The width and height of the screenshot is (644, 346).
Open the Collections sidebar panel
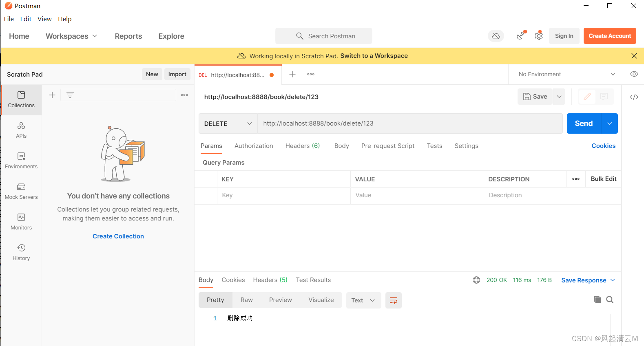tap(21, 100)
